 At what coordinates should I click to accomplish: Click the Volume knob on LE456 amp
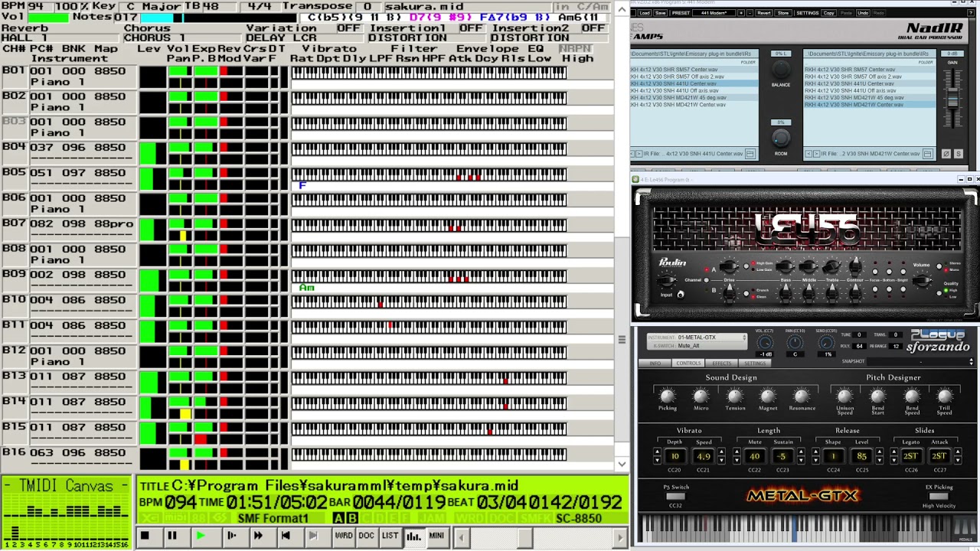924,280
